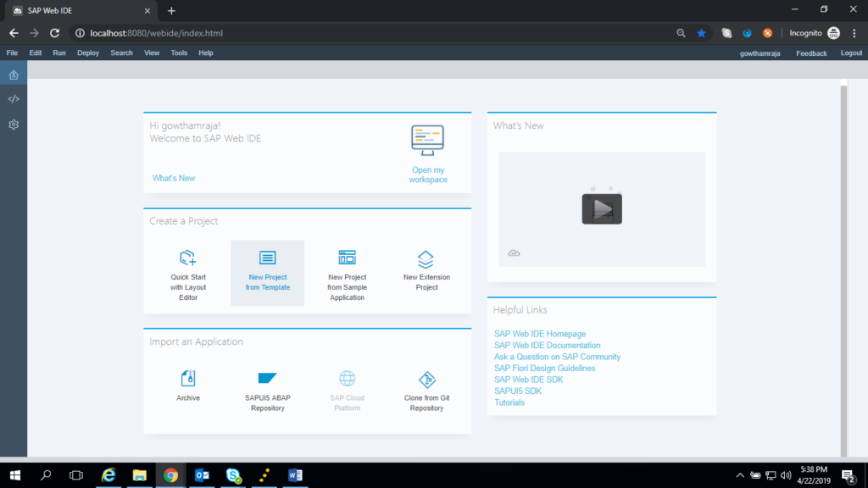Screen dimensions: 868x488
Task: Open the Tools menu
Action: tap(179, 53)
